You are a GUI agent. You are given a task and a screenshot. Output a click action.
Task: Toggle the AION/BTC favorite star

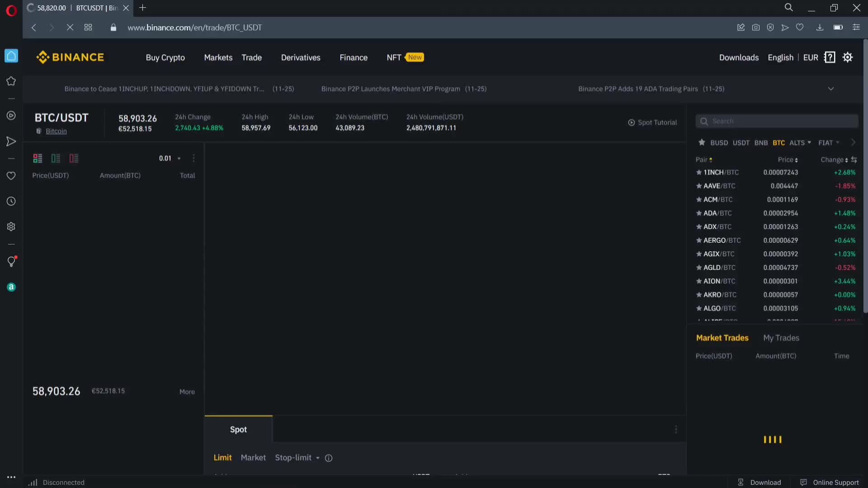coord(699,281)
